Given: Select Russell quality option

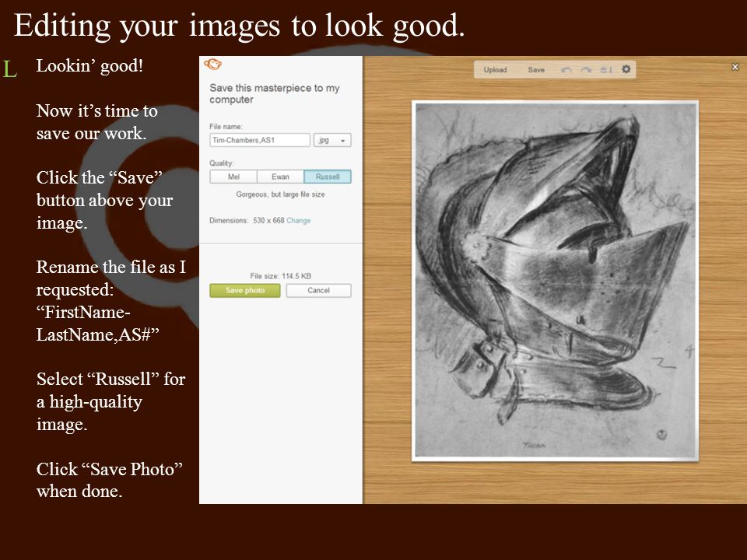Looking at the screenshot, I should coord(328,177).
